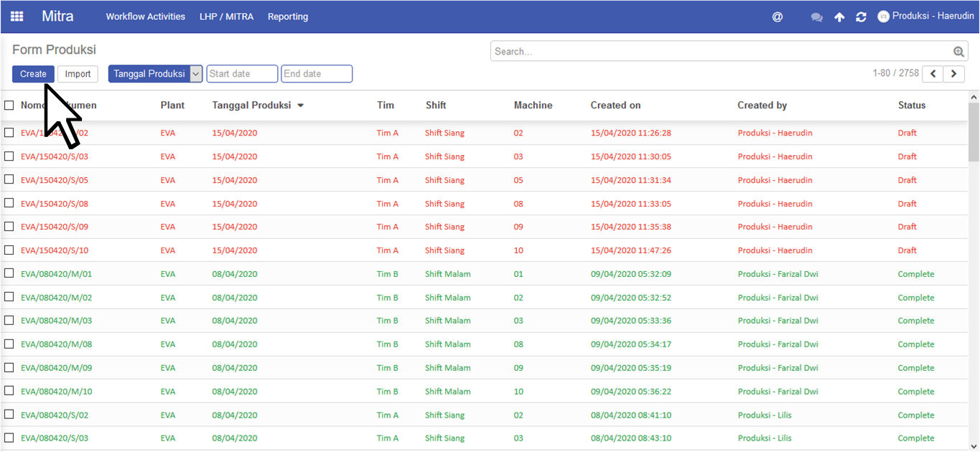Image resolution: width=980 pixels, height=452 pixels.
Task: Click the upward arrow icon in navbar
Action: click(839, 17)
